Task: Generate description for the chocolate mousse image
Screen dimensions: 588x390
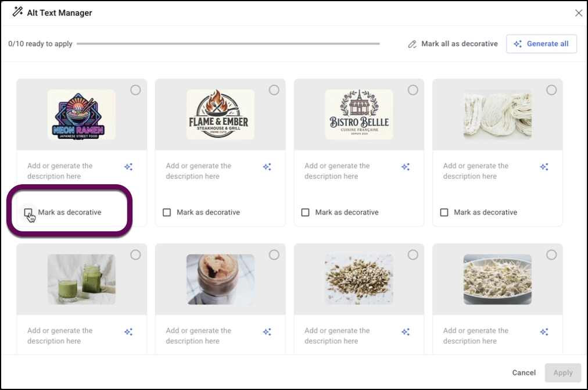Action: pos(267,332)
